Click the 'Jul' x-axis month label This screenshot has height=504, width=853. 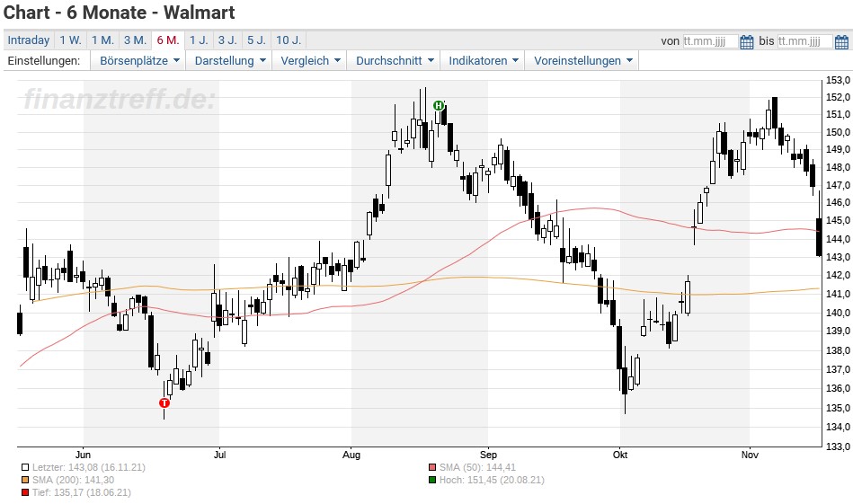click(x=220, y=455)
